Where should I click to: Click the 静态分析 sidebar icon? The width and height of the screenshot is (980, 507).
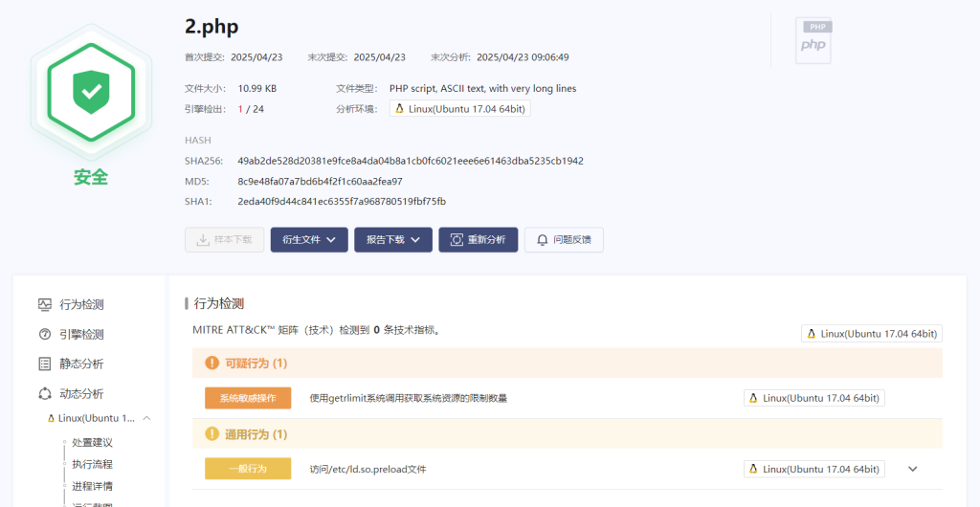click(x=44, y=364)
